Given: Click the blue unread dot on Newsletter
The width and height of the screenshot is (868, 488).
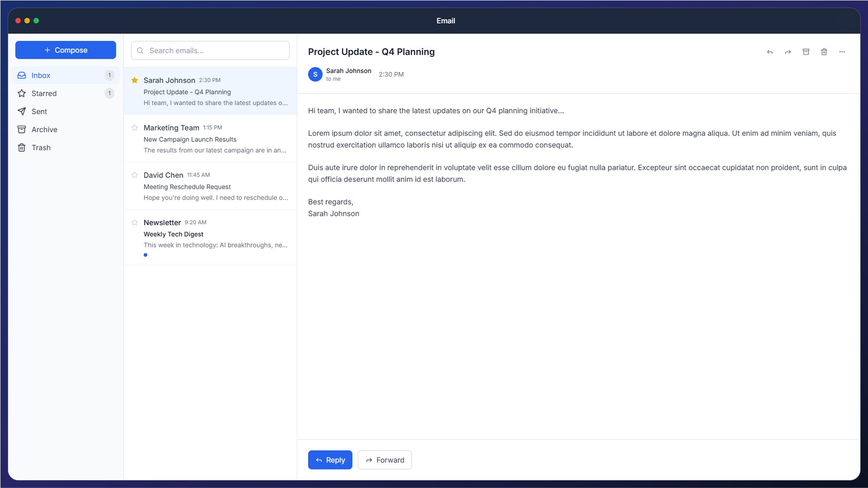Looking at the screenshot, I should pyautogui.click(x=145, y=255).
